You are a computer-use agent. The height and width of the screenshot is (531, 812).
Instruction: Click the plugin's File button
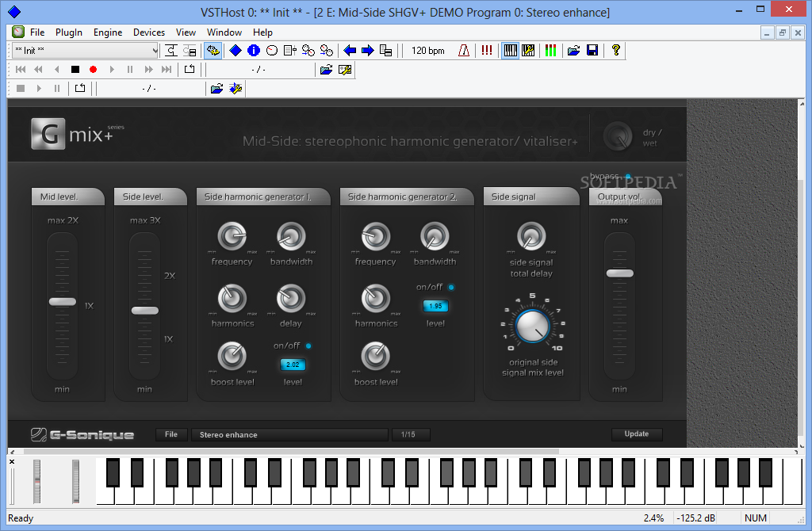pos(171,435)
